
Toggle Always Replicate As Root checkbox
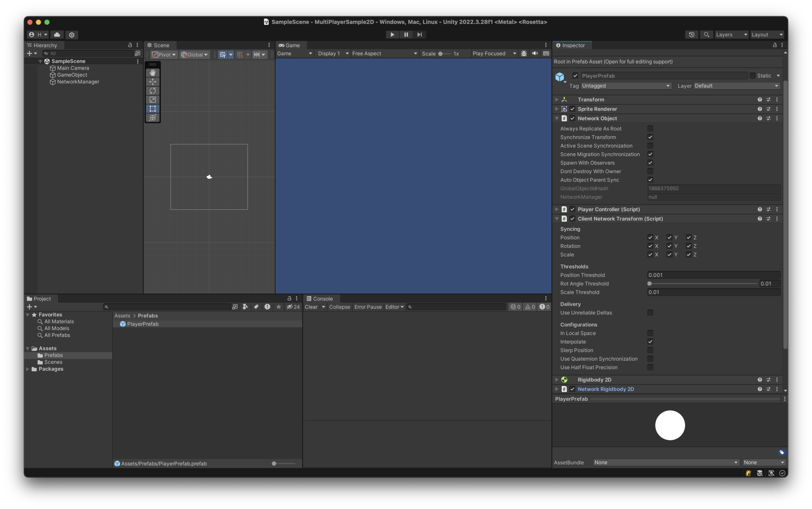650,128
